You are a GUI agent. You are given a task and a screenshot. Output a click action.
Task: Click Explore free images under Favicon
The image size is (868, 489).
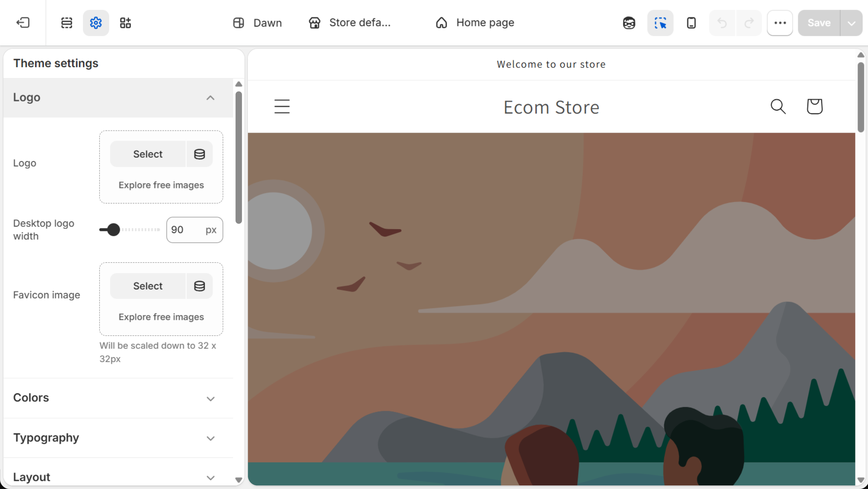point(161,317)
